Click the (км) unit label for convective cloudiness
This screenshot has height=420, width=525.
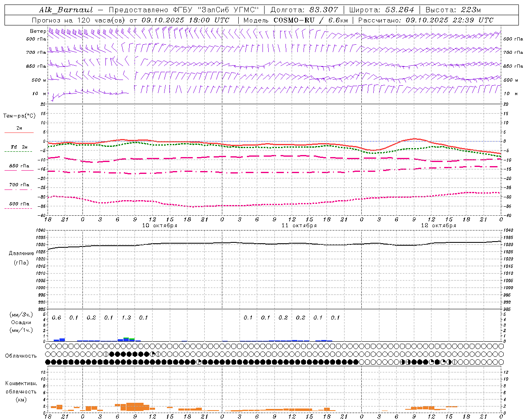(x=21, y=399)
